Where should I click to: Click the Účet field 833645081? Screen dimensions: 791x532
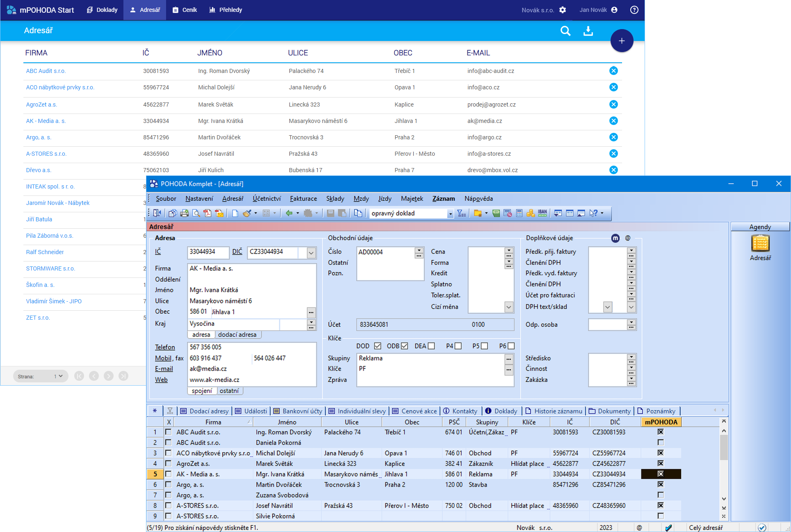pyautogui.click(x=435, y=325)
